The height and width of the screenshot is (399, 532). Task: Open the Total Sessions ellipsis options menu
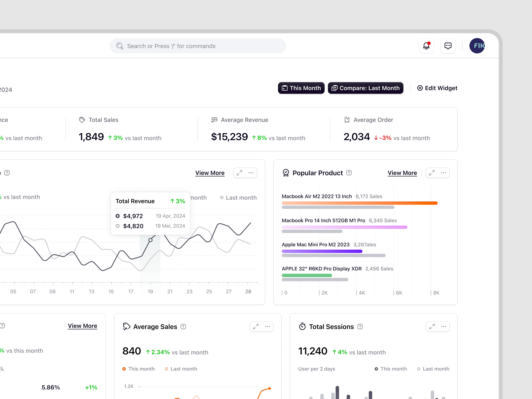click(444, 326)
